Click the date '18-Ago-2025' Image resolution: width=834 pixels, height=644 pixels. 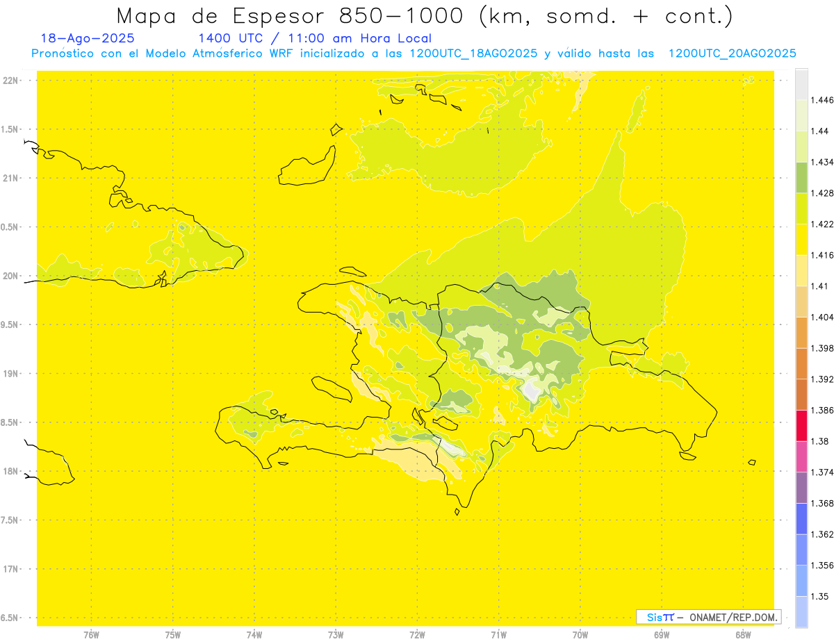pyautogui.click(x=88, y=38)
